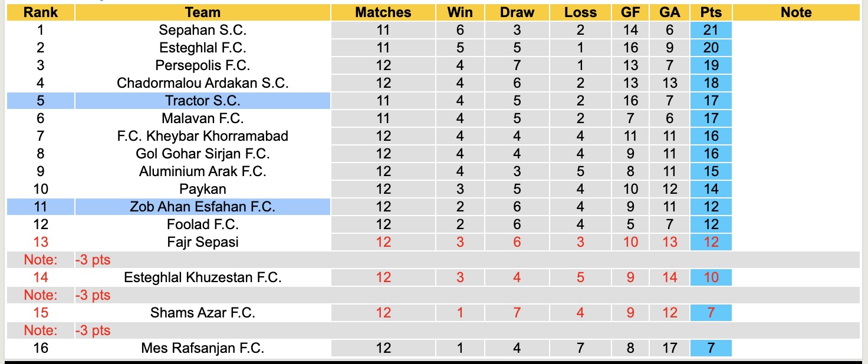
Task: Select the highlighted Tractor S.C. row
Action: [202, 101]
